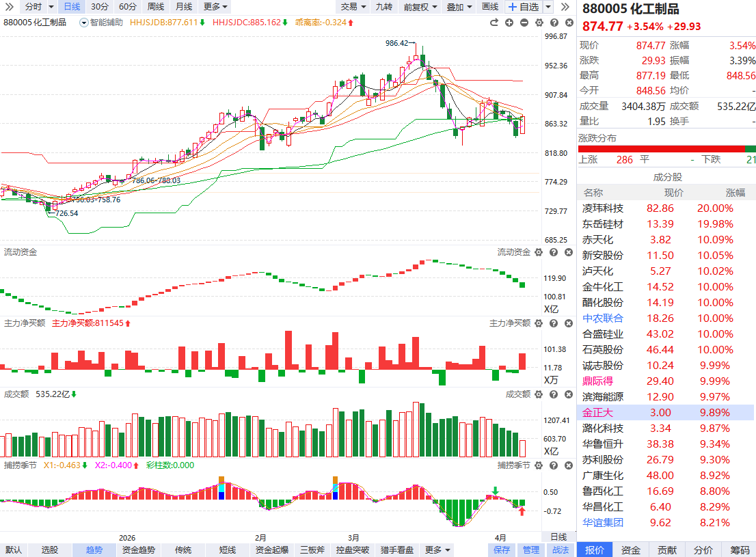Open 捕捞季节 panel help icon

click(554, 465)
